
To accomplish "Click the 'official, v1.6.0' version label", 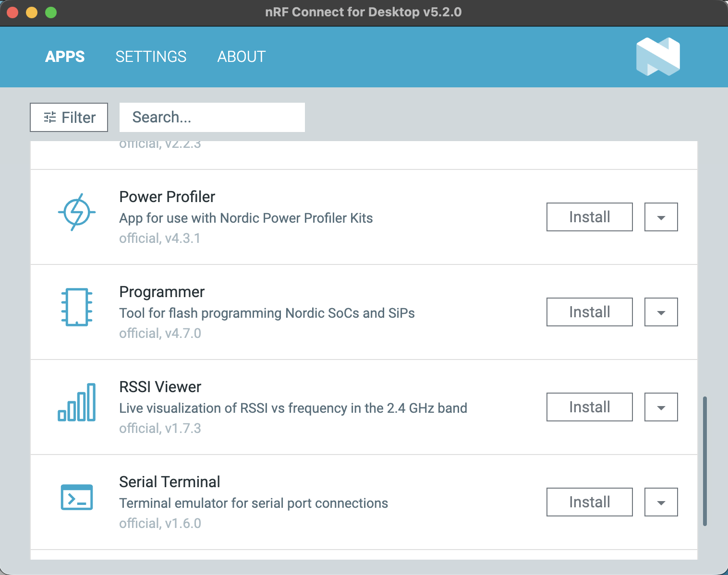I will tap(160, 523).
